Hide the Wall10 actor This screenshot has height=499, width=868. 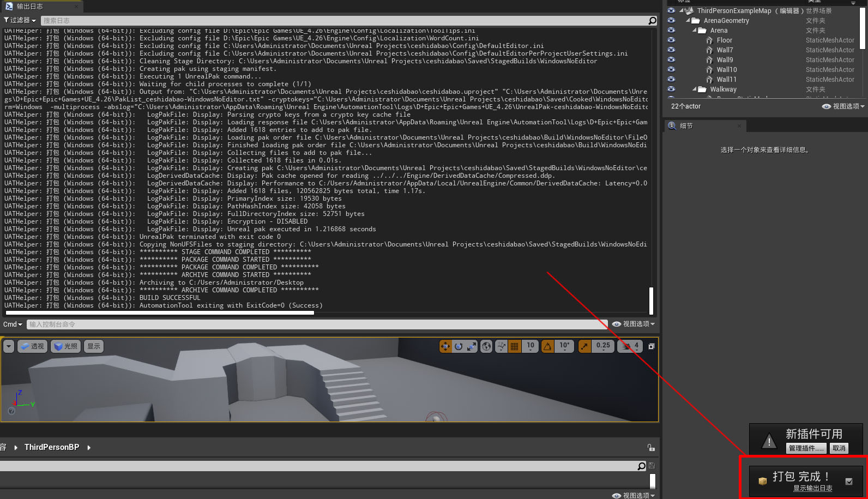pos(671,69)
